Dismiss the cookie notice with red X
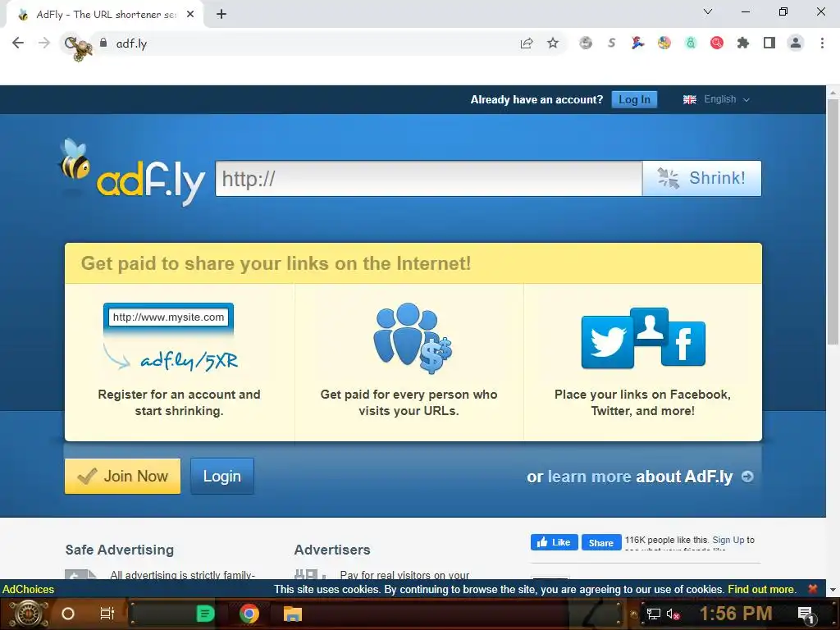This screenshot has height=630, width=840. pos(813,589)
